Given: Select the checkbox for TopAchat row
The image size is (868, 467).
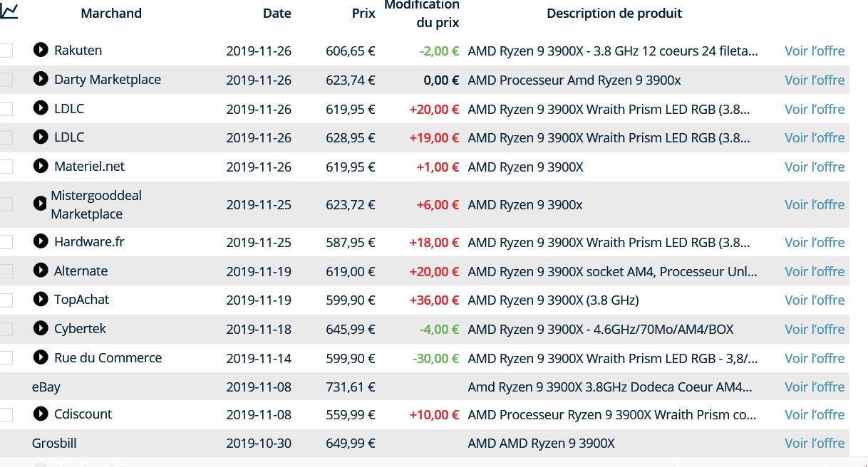Looking at the screenshot, I should click(x=6, y=300).
